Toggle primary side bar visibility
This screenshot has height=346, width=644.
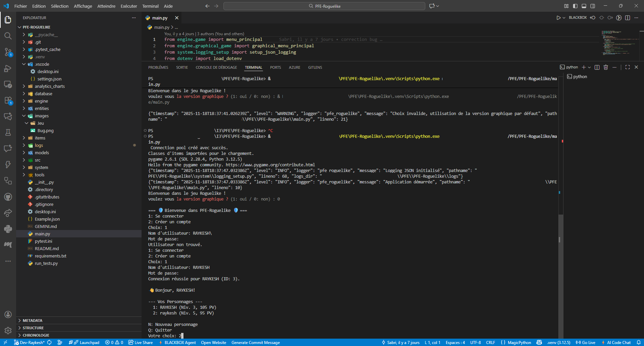(x=575, y=6)
